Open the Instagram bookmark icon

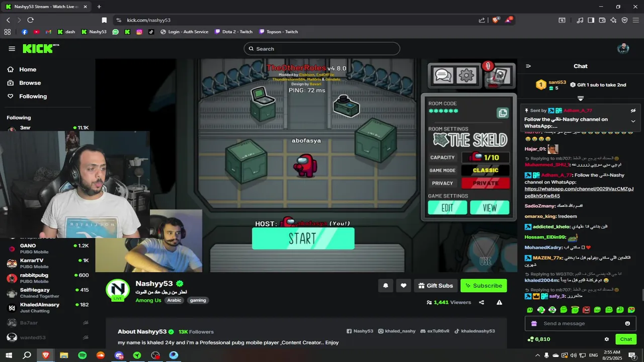coord(139,32)
